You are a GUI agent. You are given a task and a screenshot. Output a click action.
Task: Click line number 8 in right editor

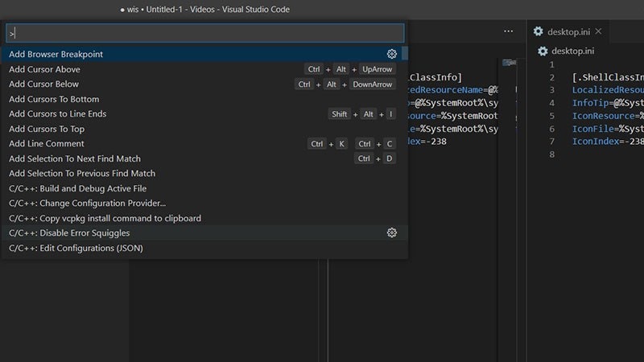pos(552,154)
